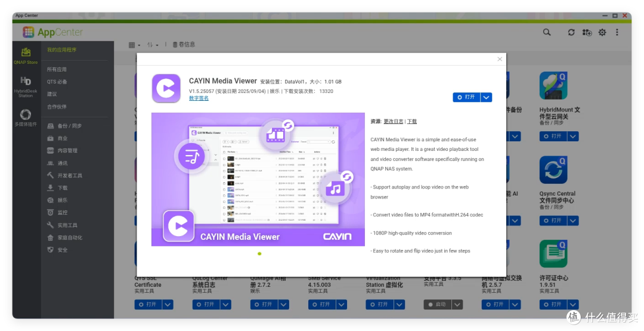Open 网络与虚拟交换机 via 打开
This screenshot has height=331, width=644.
click(496, 304)
